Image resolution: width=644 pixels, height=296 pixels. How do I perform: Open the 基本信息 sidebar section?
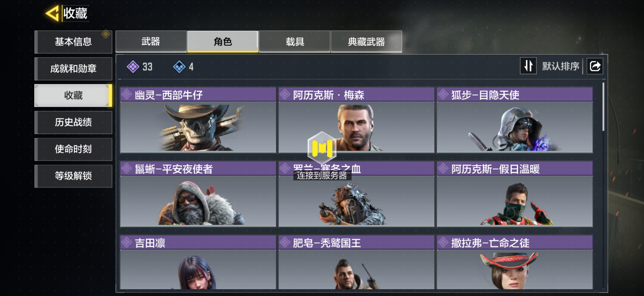point(73,42)
